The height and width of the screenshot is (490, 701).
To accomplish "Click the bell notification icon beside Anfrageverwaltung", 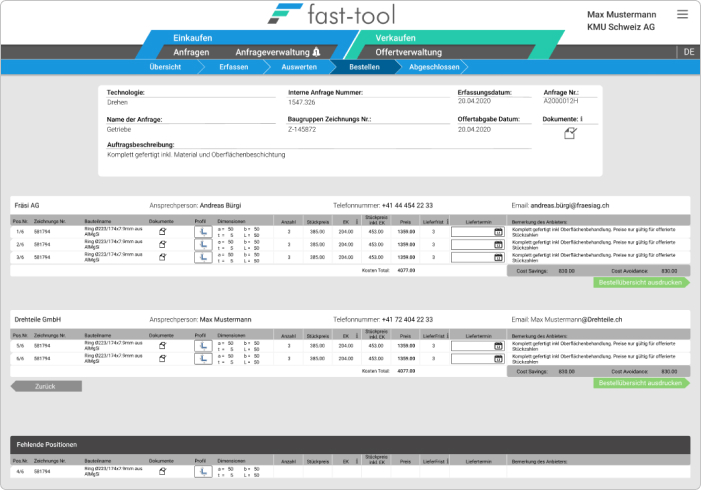I will coord(317,52).
